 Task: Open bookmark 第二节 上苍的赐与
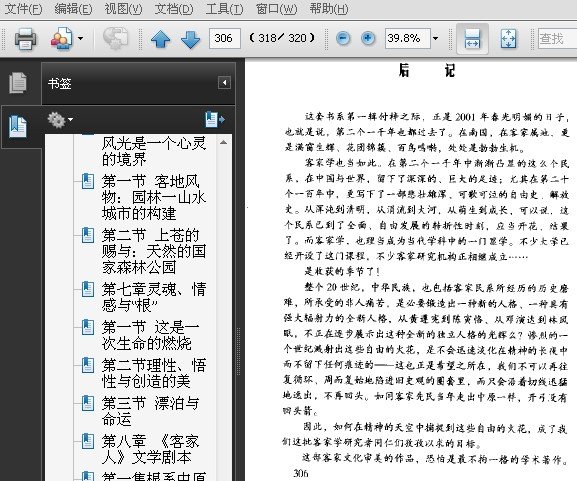(x=154, y=251)
